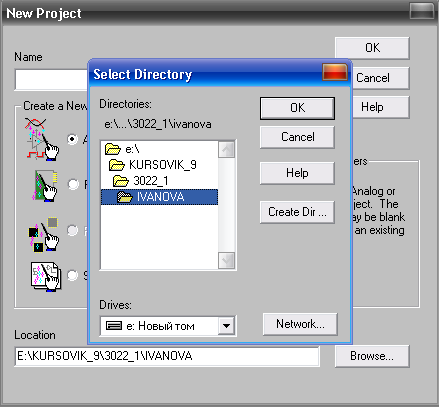Select the first radio button beside the analog waveform icon
Screen dimensions: 439x407
(72, 139)
